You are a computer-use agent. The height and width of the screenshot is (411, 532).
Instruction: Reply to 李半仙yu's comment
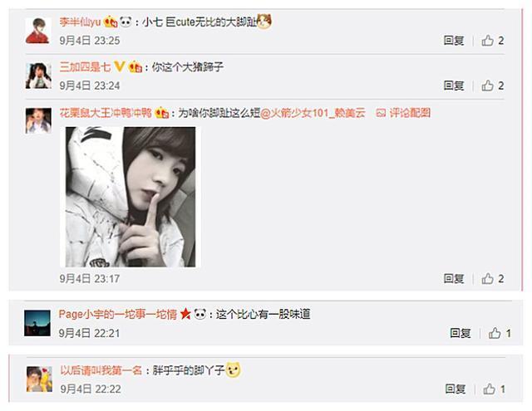pos(454,41)
